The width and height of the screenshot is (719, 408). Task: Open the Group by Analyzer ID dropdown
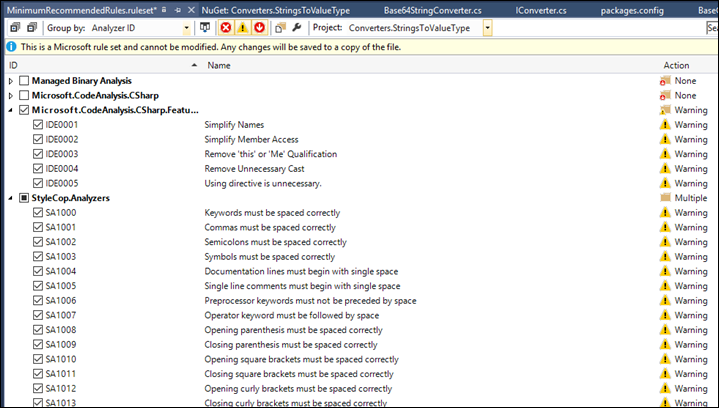click(x=186, y=28)
